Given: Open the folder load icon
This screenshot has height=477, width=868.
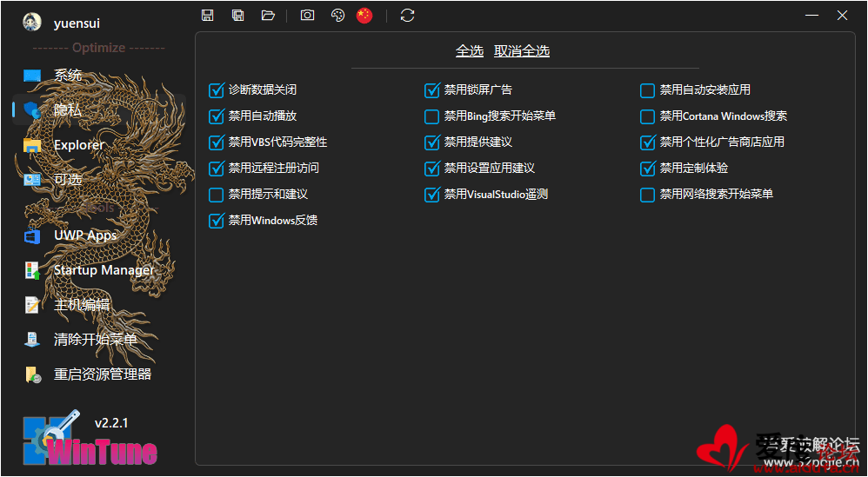Looking at the screenshot, I should tap(269, 16).
